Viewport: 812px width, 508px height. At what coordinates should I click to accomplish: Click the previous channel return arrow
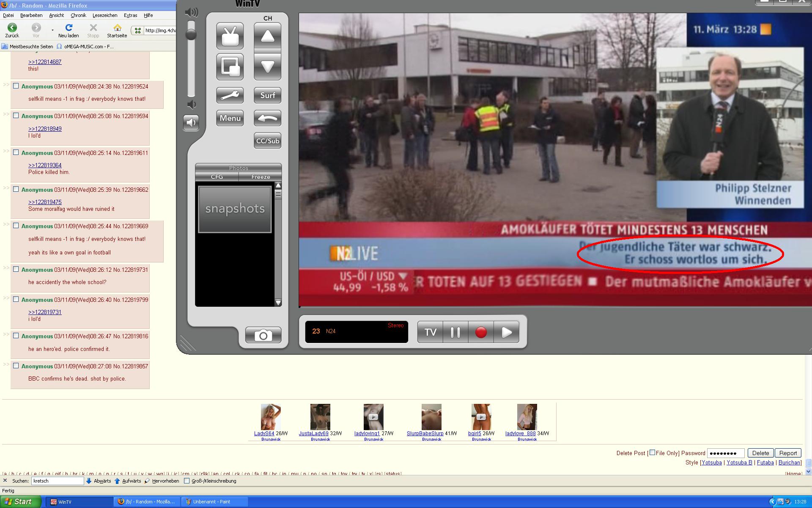coord(267,118)
